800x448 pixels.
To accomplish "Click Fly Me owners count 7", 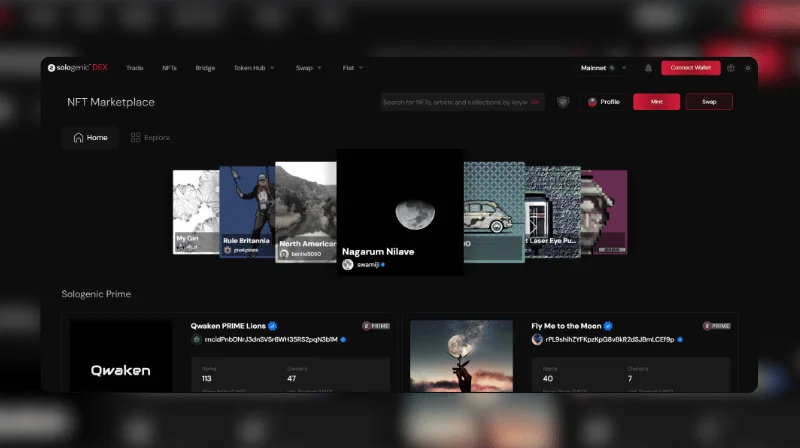I will tap(630, 379).
